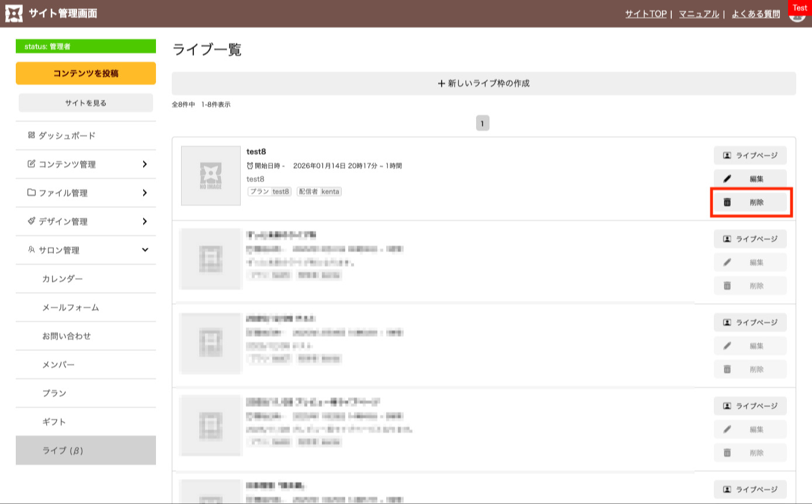The height and width of the screenshot is (504, 812).
Task: Select page 1 in pagination
Action: [x=483, y=123]
